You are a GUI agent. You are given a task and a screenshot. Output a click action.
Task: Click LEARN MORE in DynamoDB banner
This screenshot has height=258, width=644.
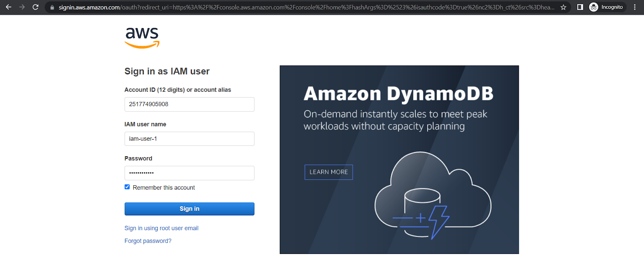(x=328, y=172)
